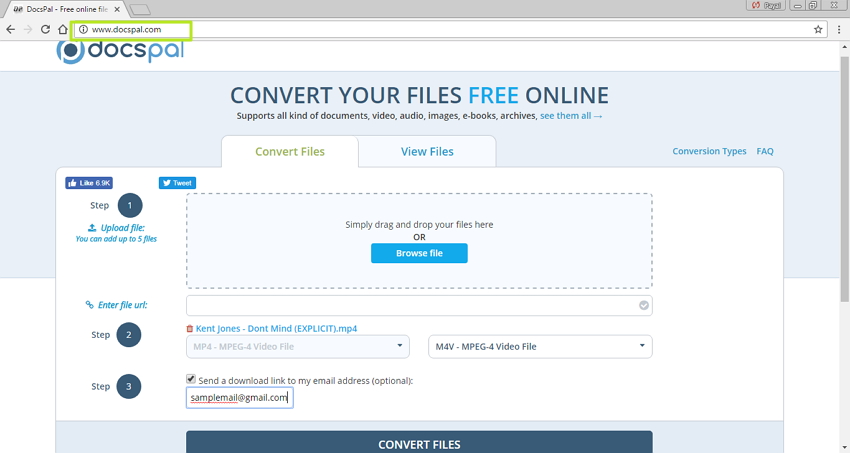Expand the M4V target format dropdown
The height and width of the screenshot is (453, 850).
point(540,347)
